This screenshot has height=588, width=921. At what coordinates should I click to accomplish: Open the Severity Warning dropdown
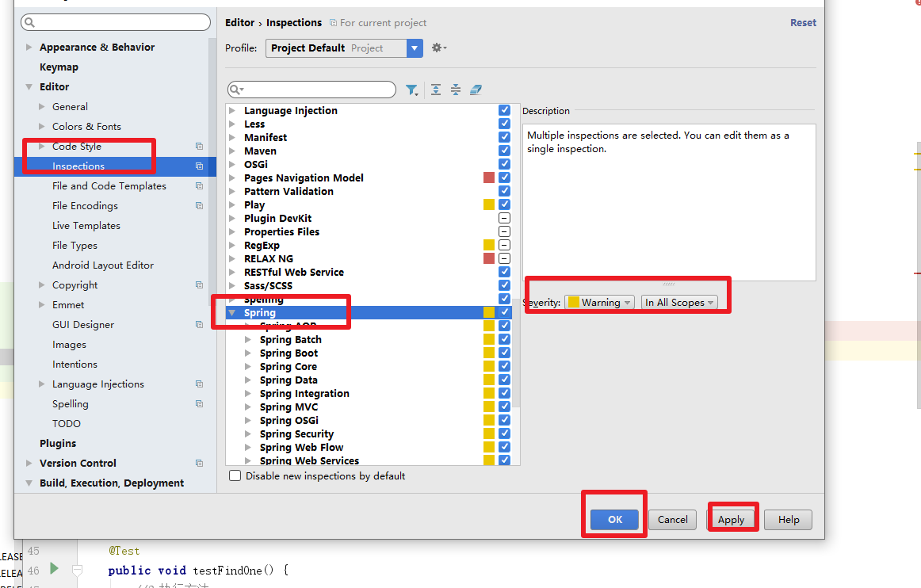click(599, 303)
